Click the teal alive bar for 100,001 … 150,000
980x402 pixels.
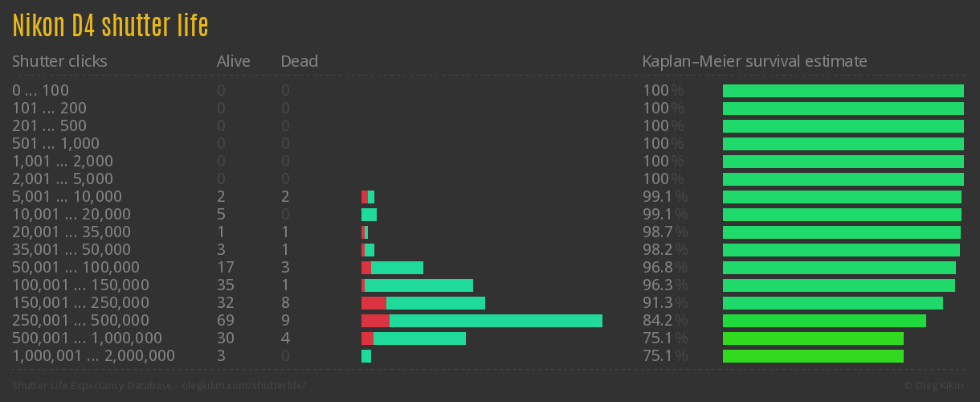point(419,285)
